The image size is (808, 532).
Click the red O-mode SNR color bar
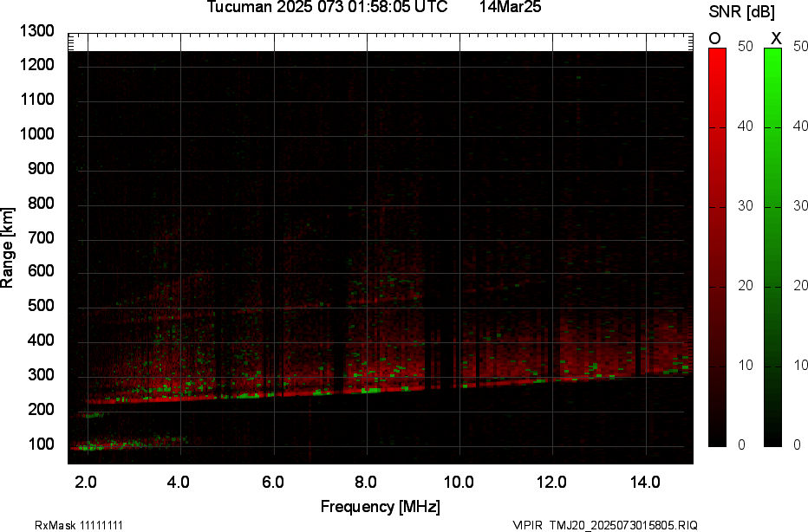[717, 247]
